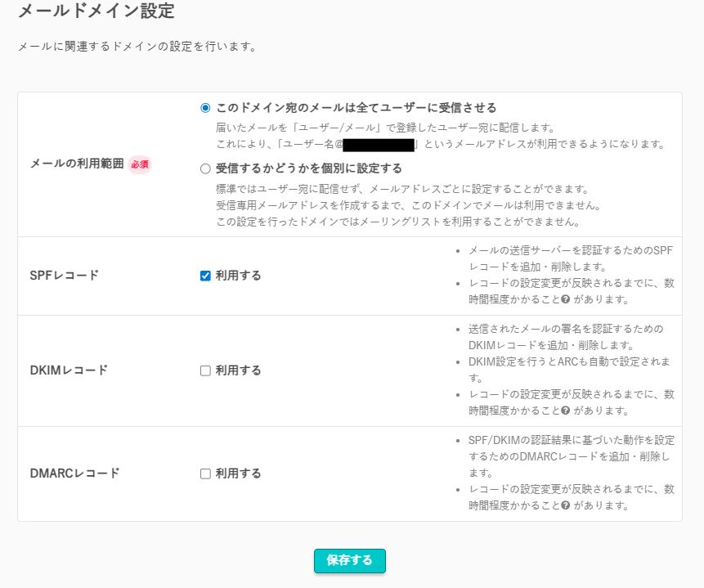Screen dimensions: 704x588
Task: Click the help icon in DKIMレコード notes
Action: click(x=566, y=411)
